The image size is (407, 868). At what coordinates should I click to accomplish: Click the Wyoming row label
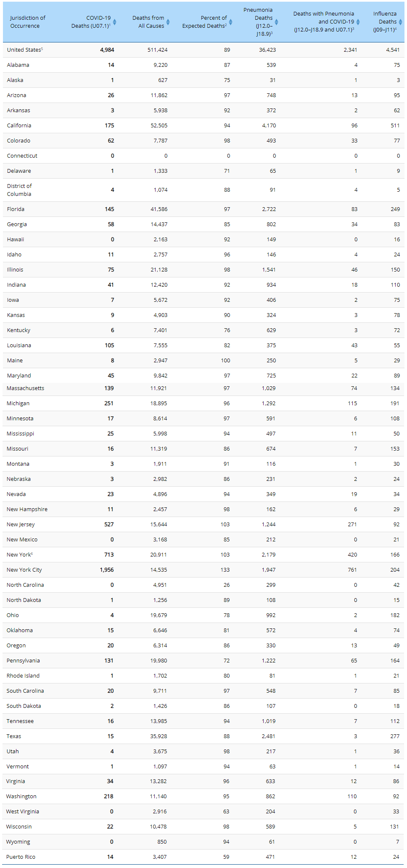(x=18, y=842)
